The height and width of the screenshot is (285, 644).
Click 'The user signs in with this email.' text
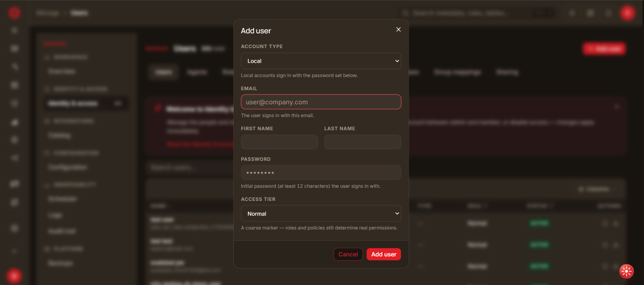(x=277, y=115)
